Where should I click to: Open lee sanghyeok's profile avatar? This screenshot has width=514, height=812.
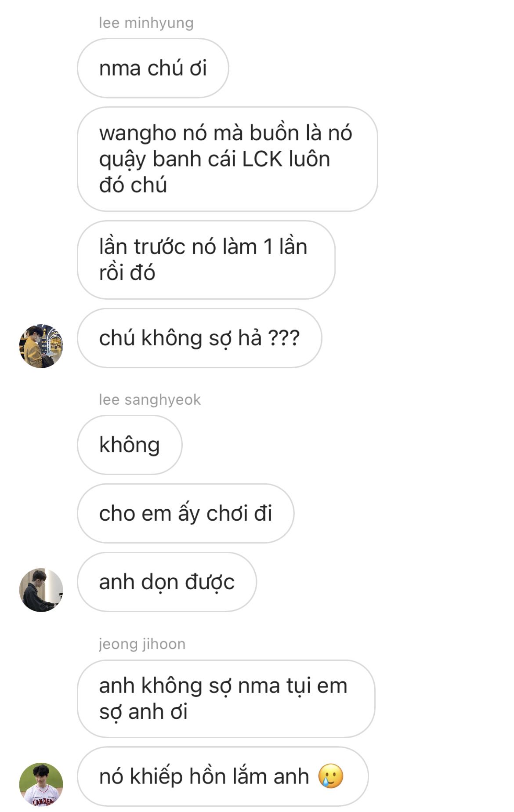coord(41,590)
